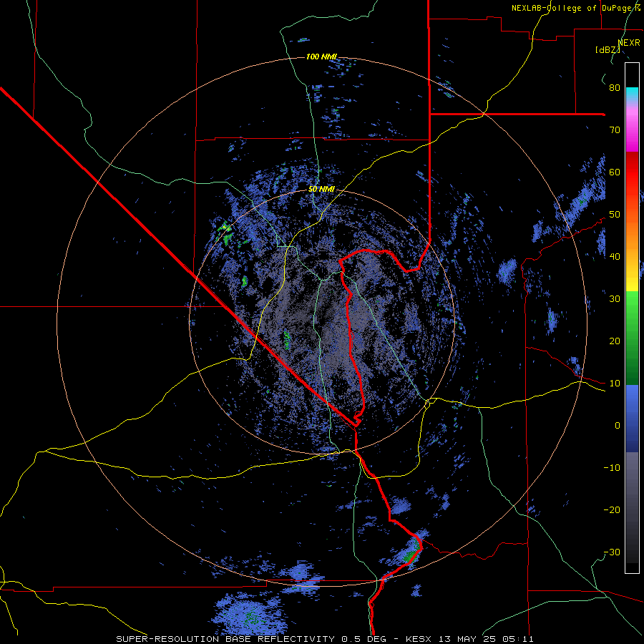Select the "KESX" station identifier in the caption
The height and width of the screenshot is (644, 644).
pos(420,639)
